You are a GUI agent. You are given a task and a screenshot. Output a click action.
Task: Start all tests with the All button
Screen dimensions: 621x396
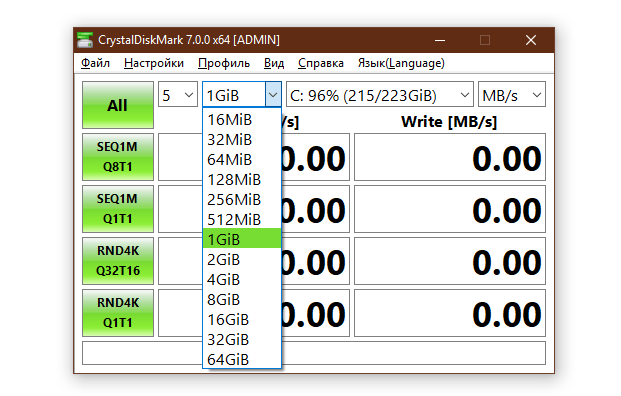click(118, 105)
